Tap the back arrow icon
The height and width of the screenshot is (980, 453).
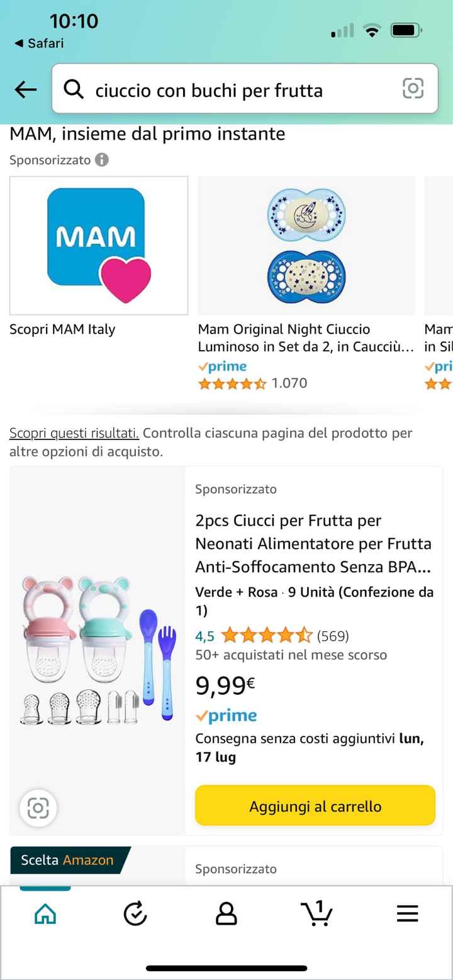coord(26,89)
